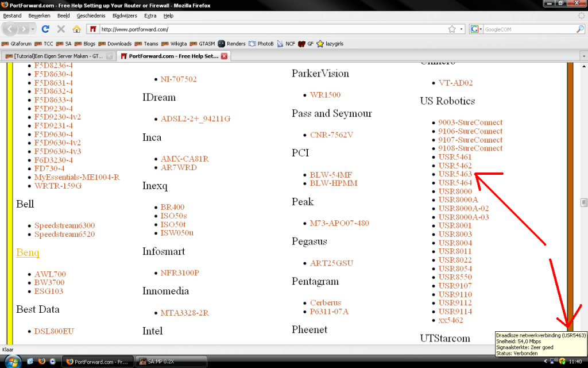Click the PortForward site favicon in address bar
Screen dimensions: 588x368
(93, 29)
